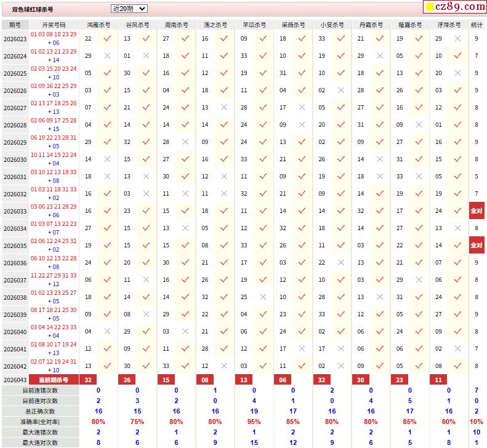Click the cross mark for 荡之杀号 in period 2026042
Image resolution: width=487 pixels, height=448 pixels.
pyautogui.click(x=224, y=366)
